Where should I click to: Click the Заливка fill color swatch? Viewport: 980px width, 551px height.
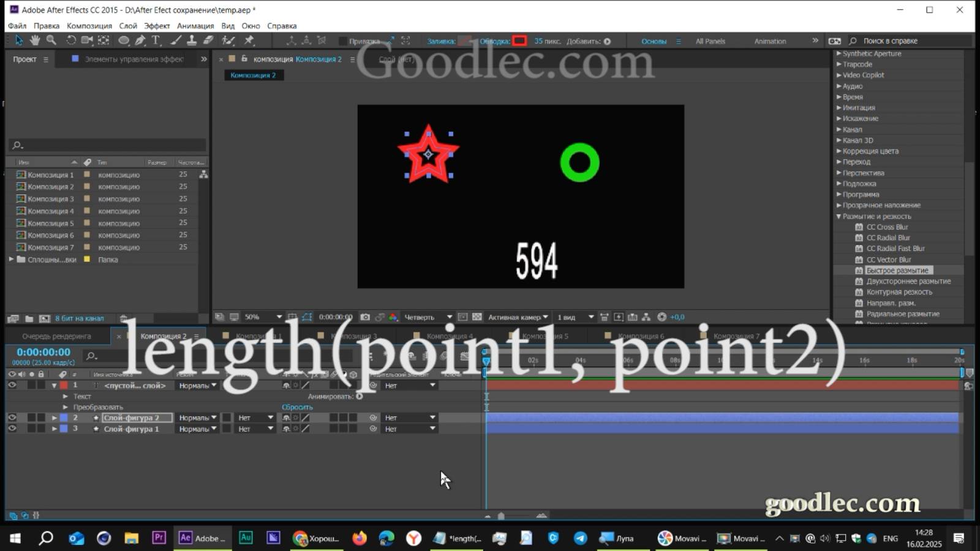click(x=465, y=41)
